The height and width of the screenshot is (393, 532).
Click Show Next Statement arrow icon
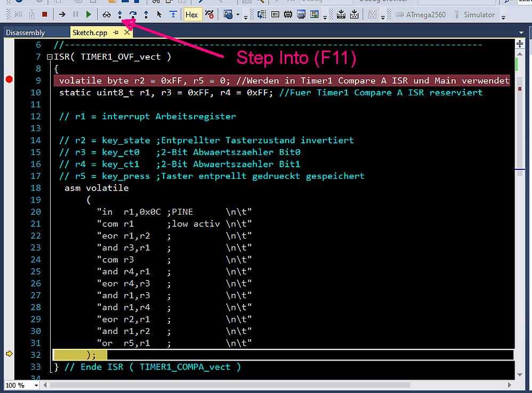(x=62, y=14)
